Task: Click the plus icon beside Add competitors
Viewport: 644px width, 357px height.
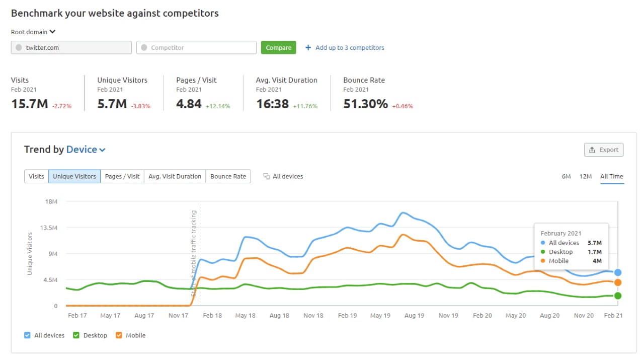Action: [308, 48]
